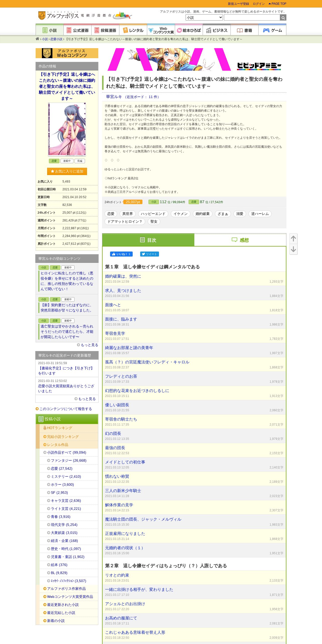This screenshot has height=644, width=322.
Task: Focus the site search text field
Action: pos(252,18)
